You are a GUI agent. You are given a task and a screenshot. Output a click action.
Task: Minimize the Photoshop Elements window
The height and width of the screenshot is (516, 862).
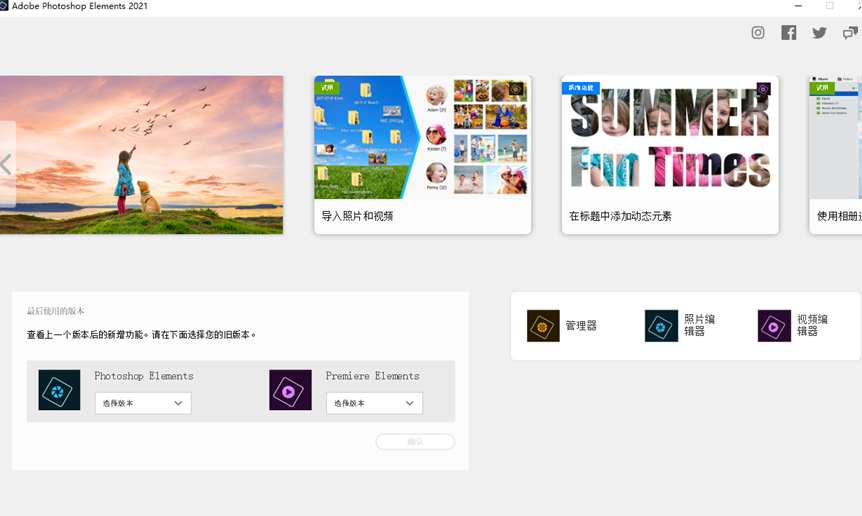[x=798, y=6]
